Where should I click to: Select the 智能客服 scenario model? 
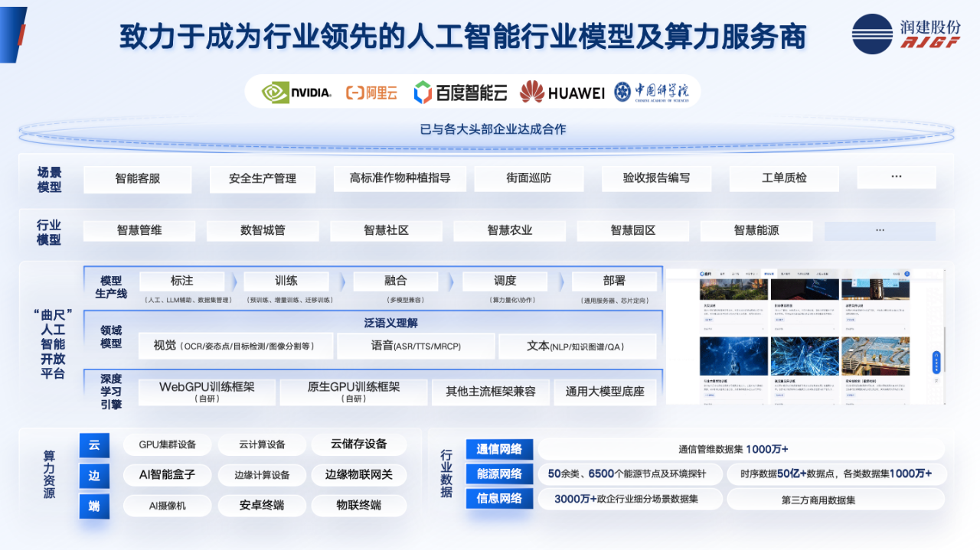point(138,178)
